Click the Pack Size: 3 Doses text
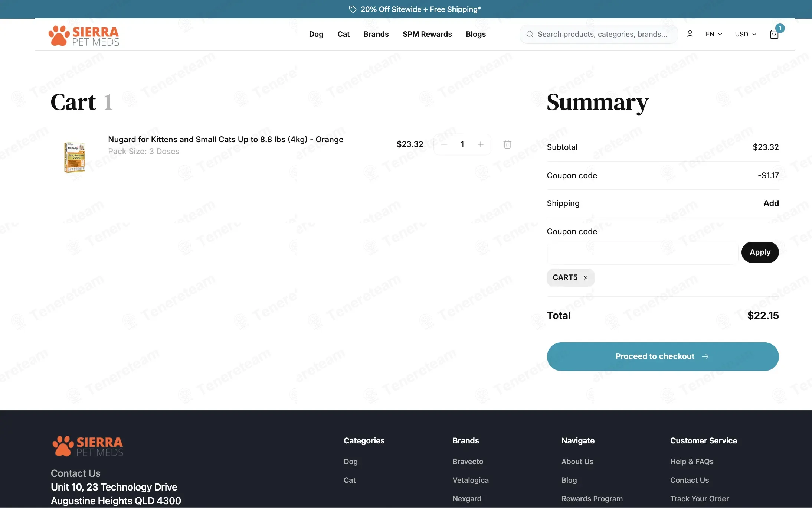812x508 pixels. pos(144,152)
